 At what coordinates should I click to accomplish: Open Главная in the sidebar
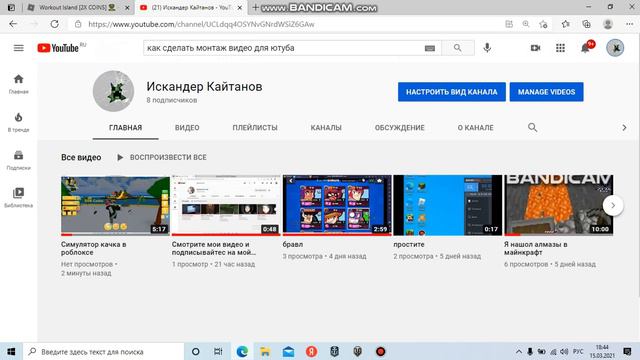(18, 84)
